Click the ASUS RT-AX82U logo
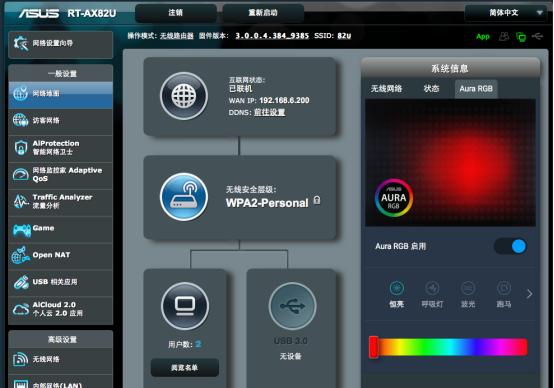 pyautogui.click(x=67, y=13)
